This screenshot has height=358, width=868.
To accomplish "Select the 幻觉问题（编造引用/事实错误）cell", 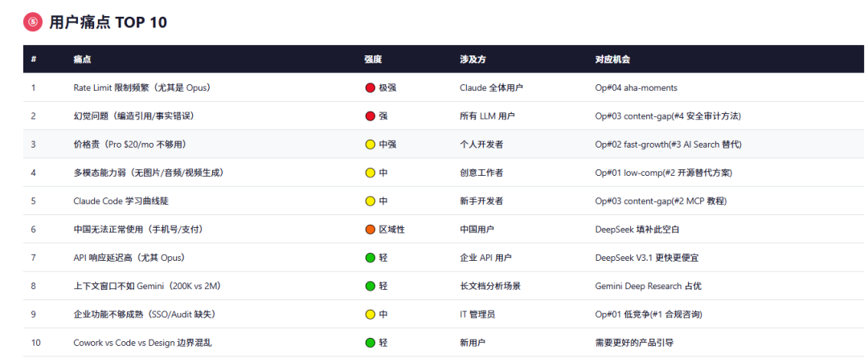I will 133,116.
